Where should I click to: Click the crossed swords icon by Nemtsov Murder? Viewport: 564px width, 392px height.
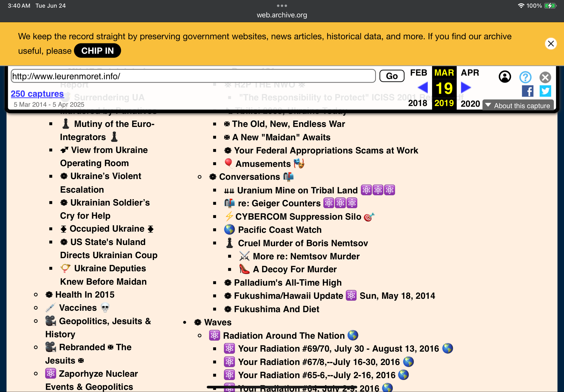tap(244, 256)
